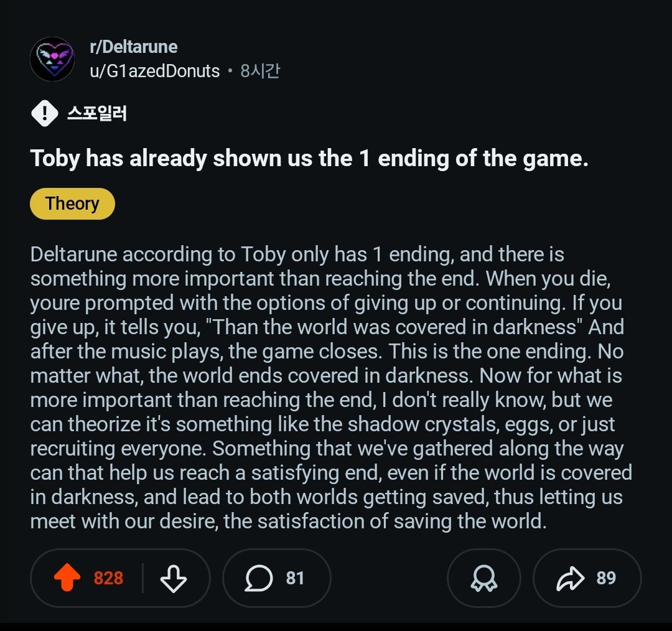Share the post via the arrow icon
The width and height of the screenshot is (672, 631).
tap(571, 578)
